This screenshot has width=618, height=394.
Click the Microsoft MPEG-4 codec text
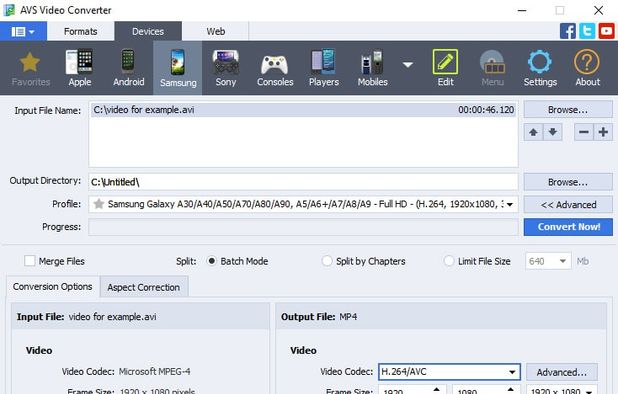154,372
